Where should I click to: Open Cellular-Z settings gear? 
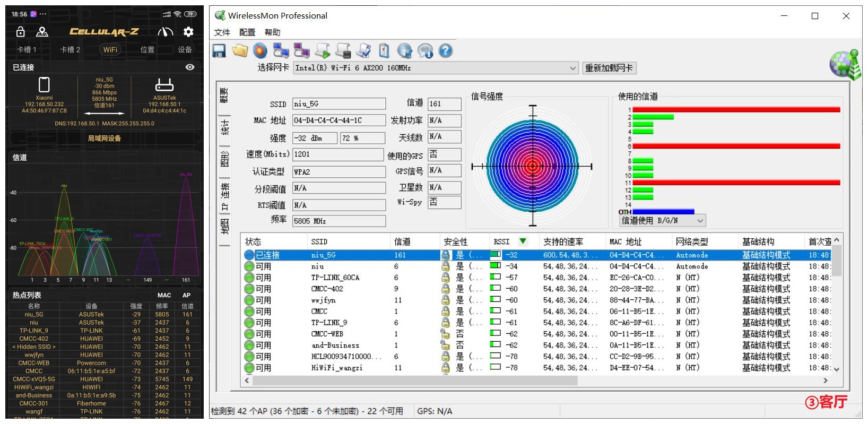[x=188, y=32]
